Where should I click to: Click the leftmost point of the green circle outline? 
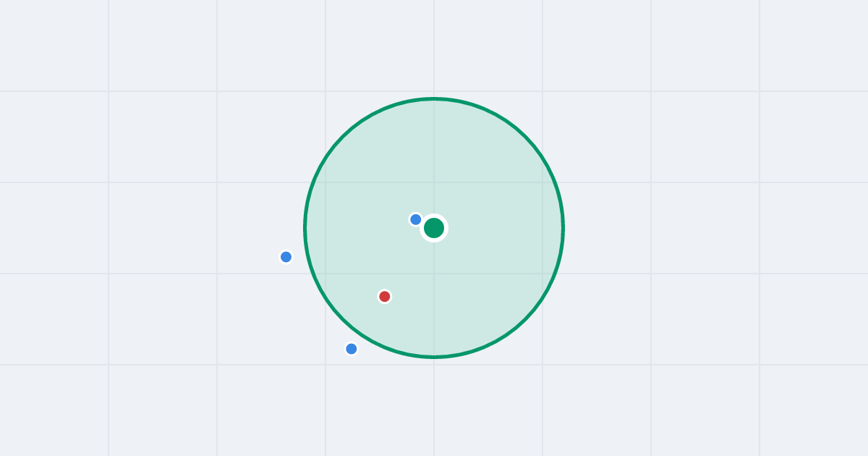[x=305, y=228]
